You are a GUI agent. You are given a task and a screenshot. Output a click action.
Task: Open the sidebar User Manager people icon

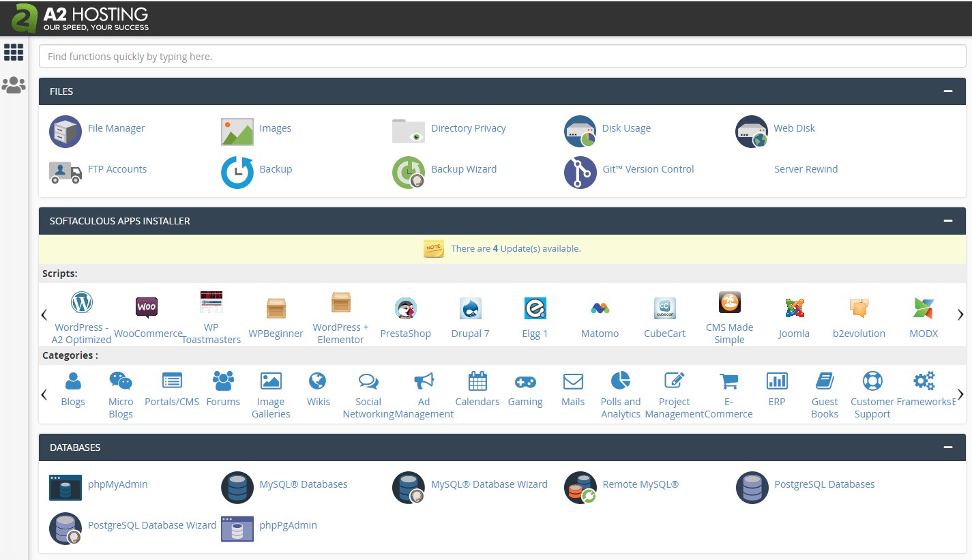coord(14,85)
